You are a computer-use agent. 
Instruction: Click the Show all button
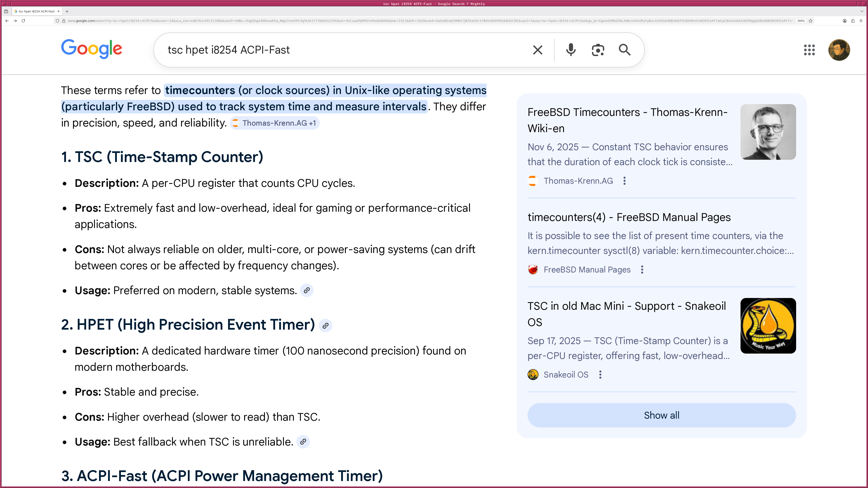click(661, 415)
